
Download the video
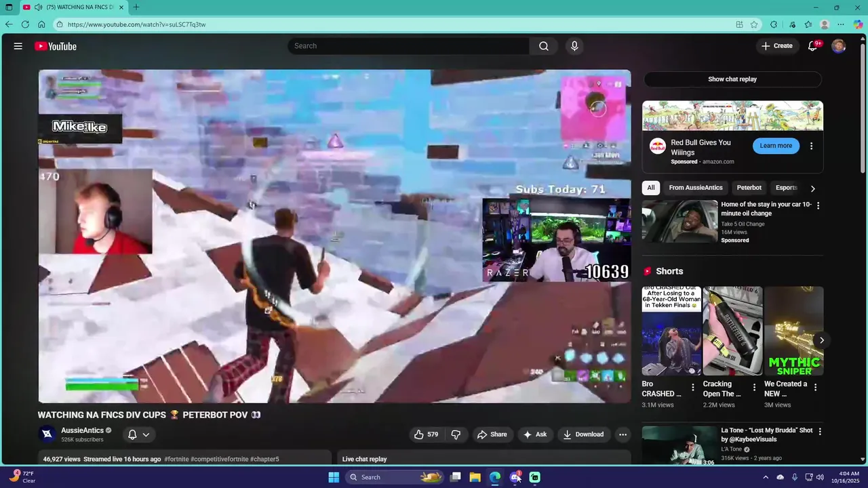point(583,434)
